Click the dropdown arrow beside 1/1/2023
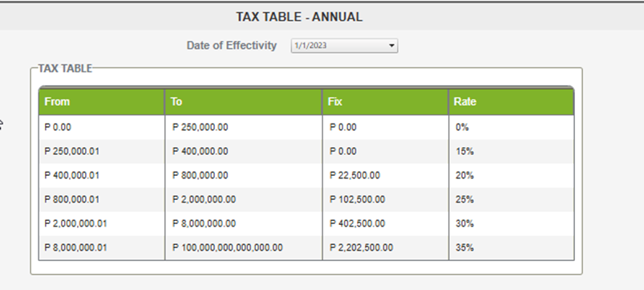This screenshot has height=290, width=644. (392, 46)
